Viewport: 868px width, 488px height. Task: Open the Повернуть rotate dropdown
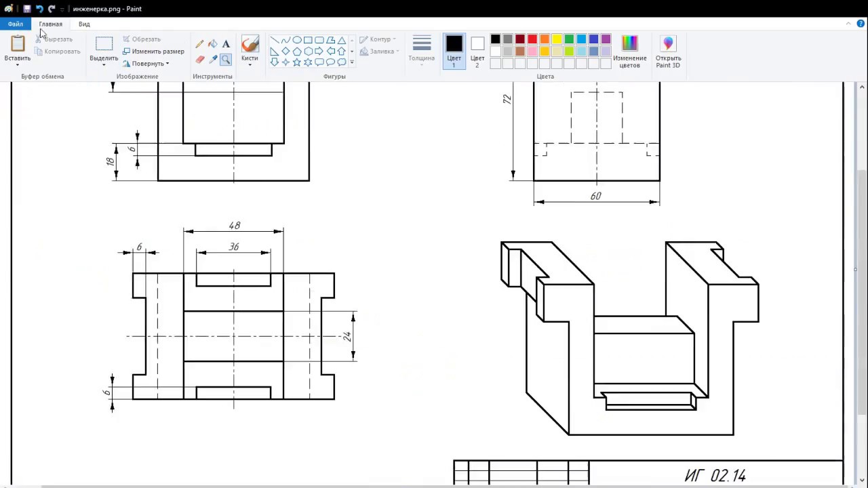148,64
